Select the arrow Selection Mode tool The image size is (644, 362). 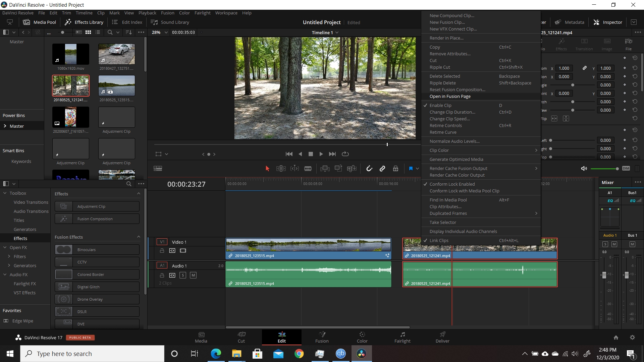pyautogui.click(x=267, y=169)
